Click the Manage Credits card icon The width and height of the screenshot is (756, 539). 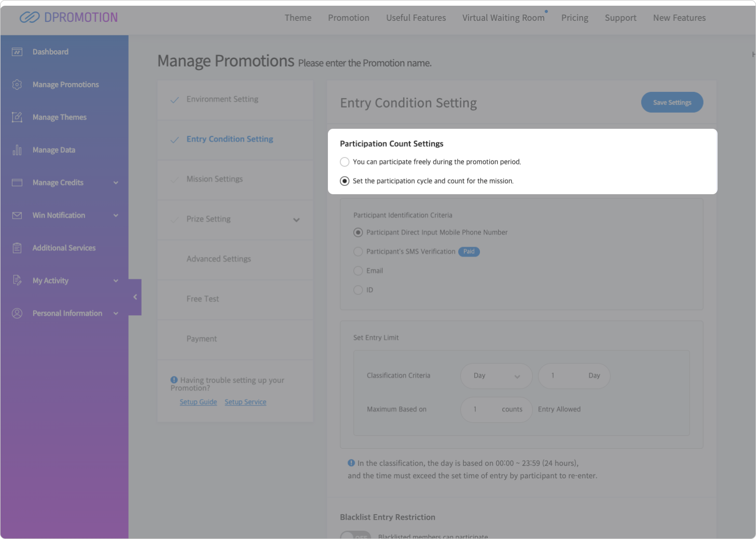tap(17, 183)
